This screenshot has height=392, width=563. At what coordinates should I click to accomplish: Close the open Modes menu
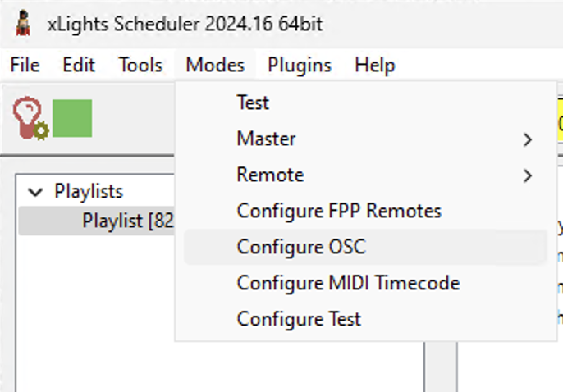(x=215, y=65)
